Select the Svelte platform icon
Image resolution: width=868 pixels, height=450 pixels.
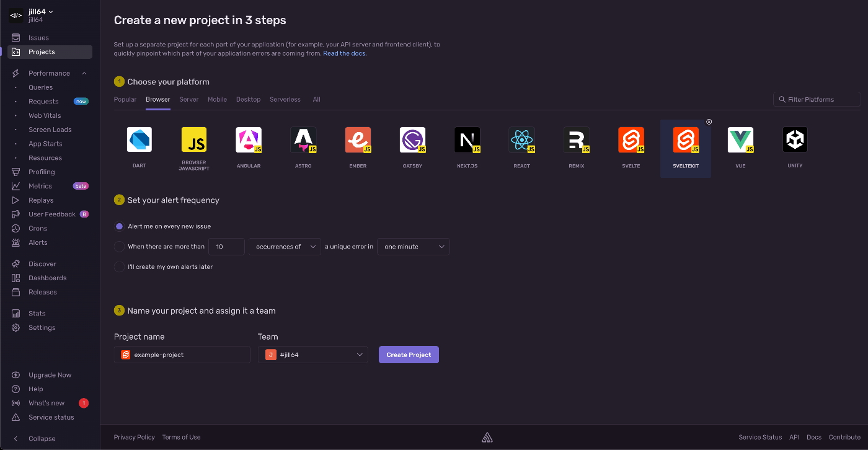tap(631, 139)
